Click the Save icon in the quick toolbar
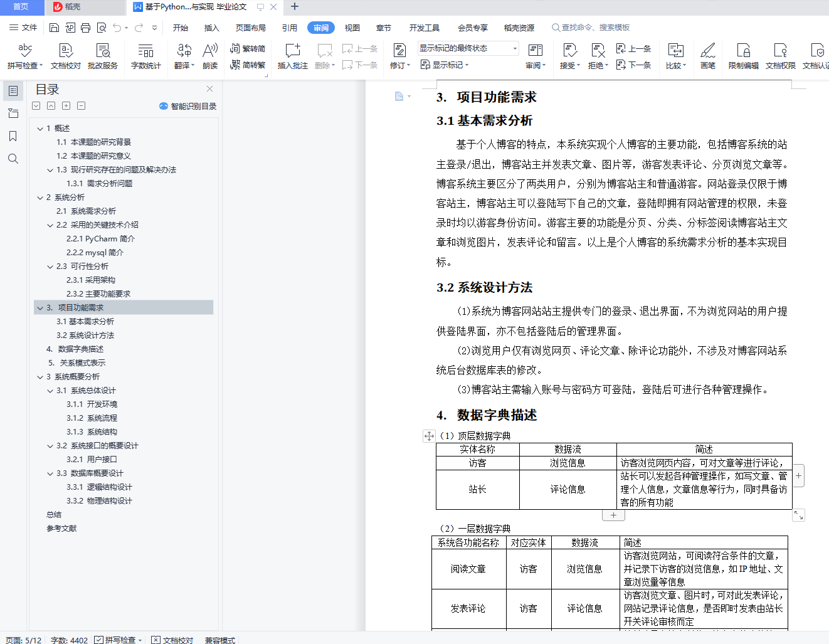The height and width of the screenshot is (644, 829). (54, 28)
